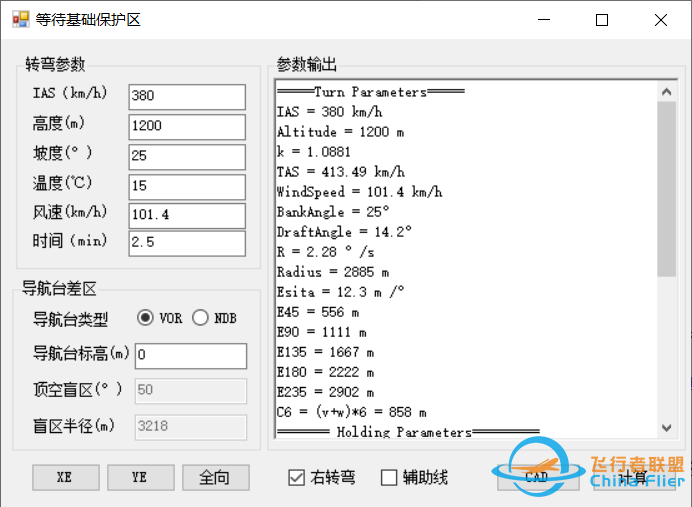
Task: Click the line 'C6 = (v+w)*6 = 858 m'
Action: [x=352, y=412]
